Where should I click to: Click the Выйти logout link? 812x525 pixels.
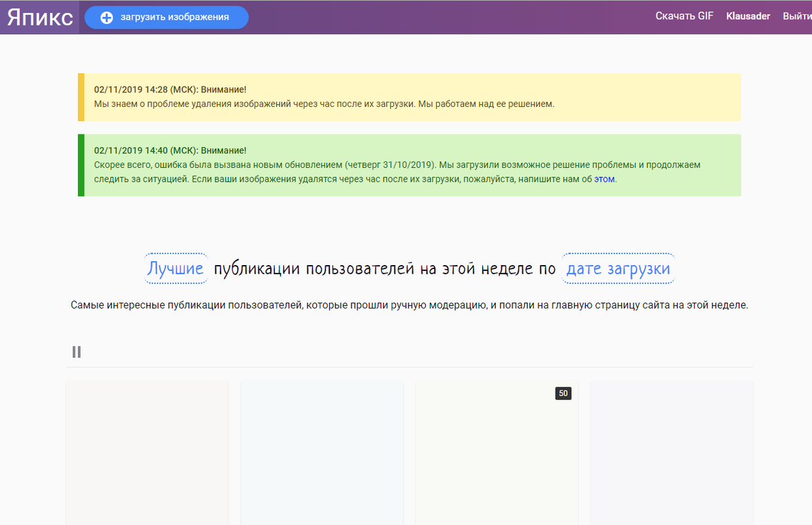click(x=797, y=16)
